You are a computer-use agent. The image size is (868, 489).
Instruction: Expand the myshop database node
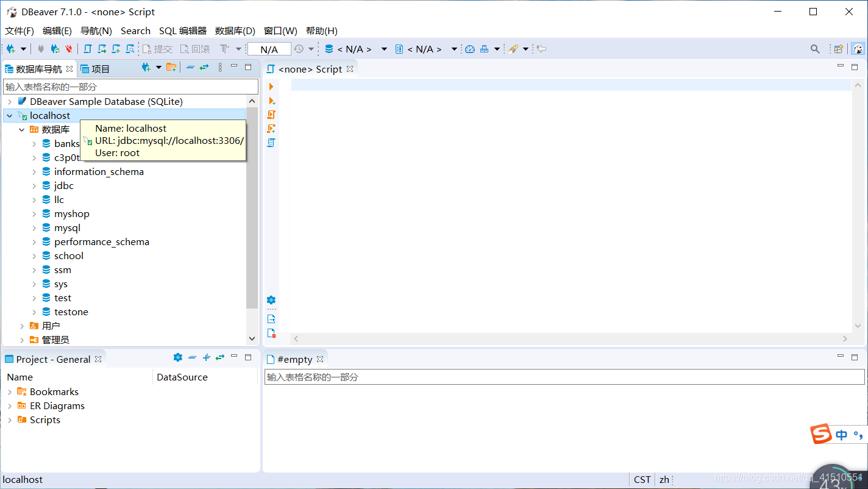tap(34, 214)
